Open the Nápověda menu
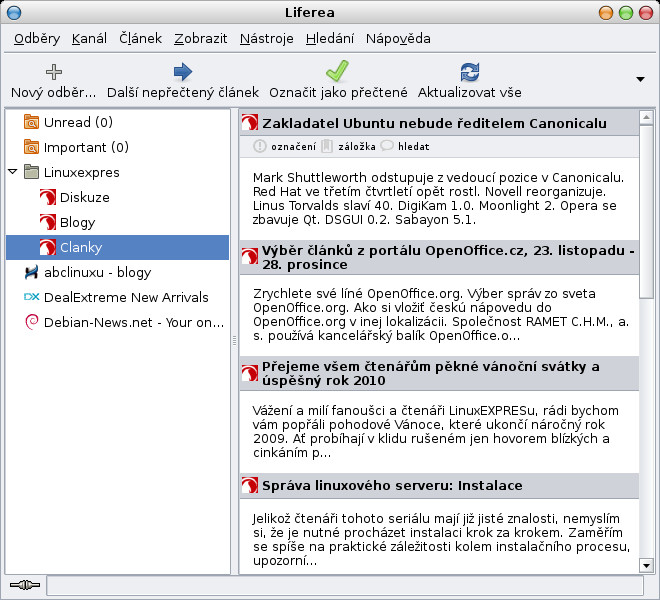Screen dimensions: 660x600 pos(398,39)
